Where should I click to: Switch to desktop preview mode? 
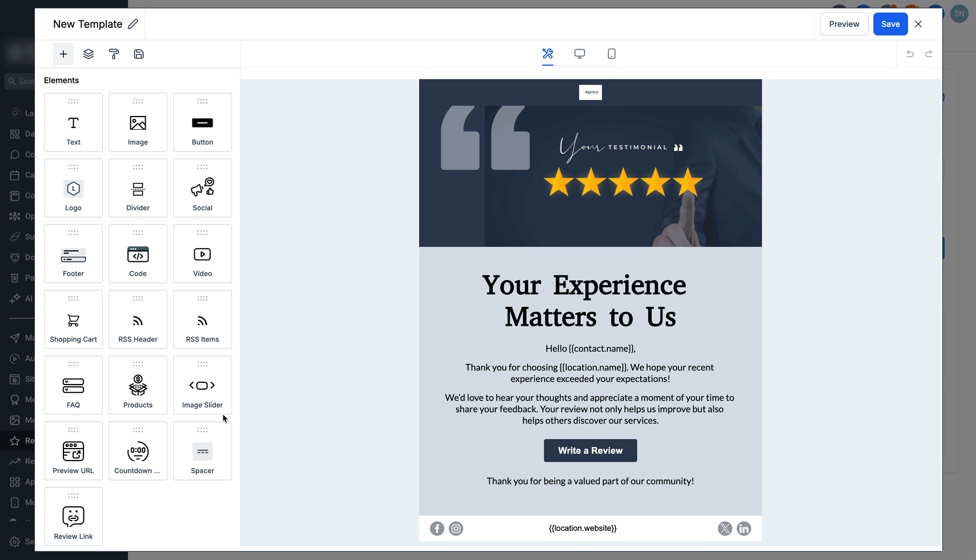(x=579, y=54)
